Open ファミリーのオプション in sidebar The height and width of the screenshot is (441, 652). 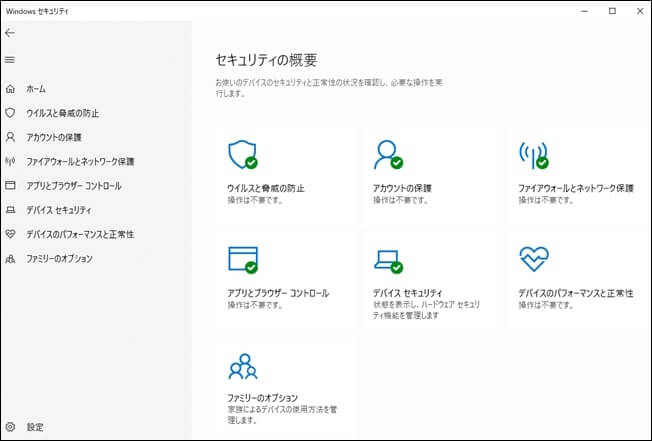59,259
